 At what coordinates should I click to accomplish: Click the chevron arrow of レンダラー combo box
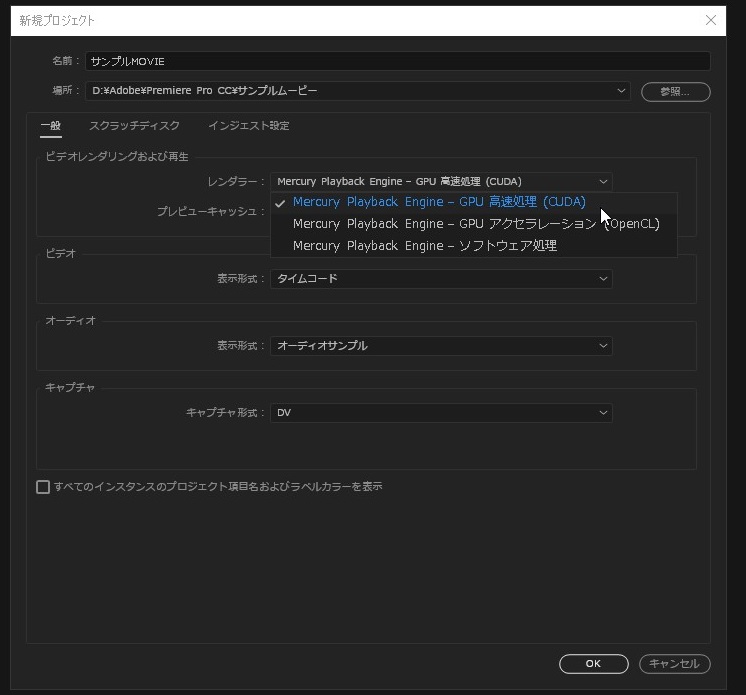[x=603, y=182]
